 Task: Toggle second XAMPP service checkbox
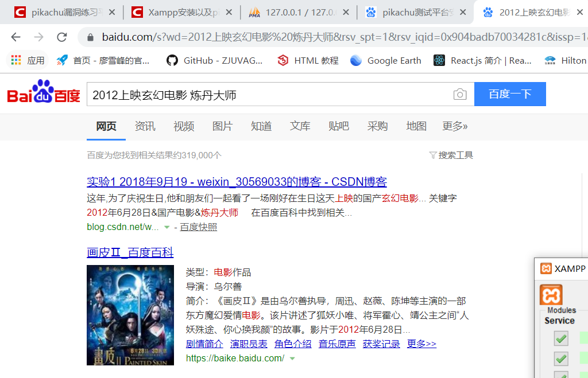[561, 358]
